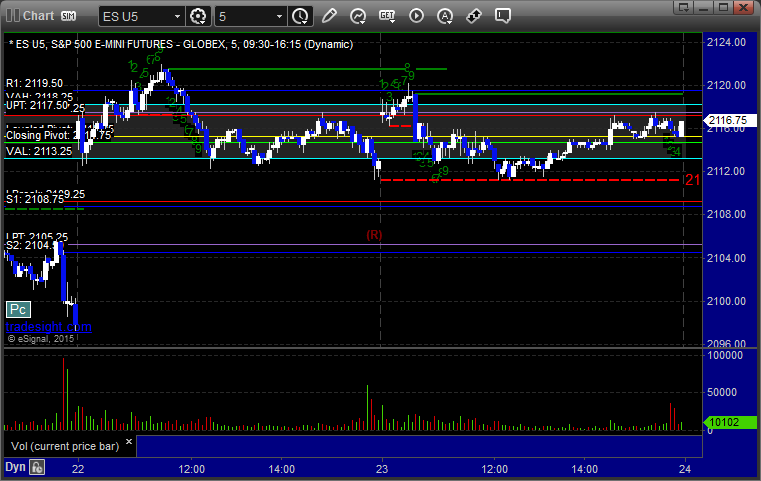Open the time template clock menu
The width and height of the screenshot is (761, 481).
coord(300,16)
